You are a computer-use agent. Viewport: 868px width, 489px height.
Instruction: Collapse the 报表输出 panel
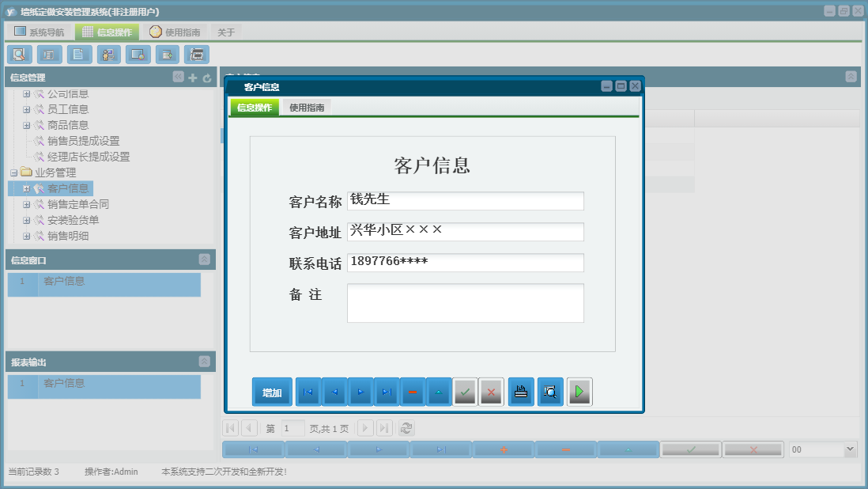[x=204, y=362]
